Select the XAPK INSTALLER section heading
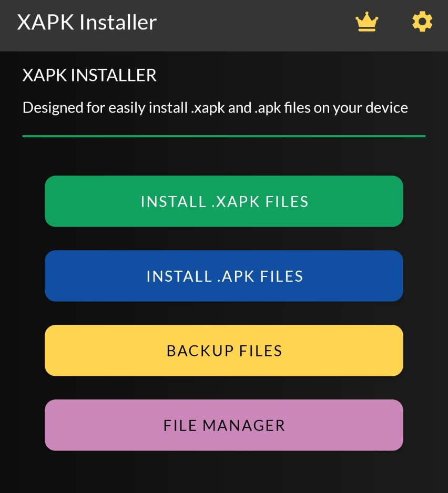Image resolution: width=448 pixels, height=493 pixels. pos(89,75)
